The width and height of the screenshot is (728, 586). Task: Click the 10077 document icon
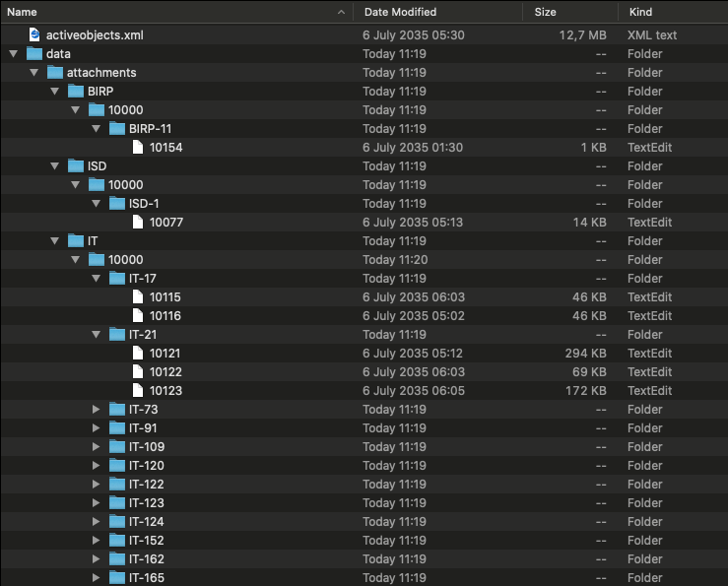138,222
